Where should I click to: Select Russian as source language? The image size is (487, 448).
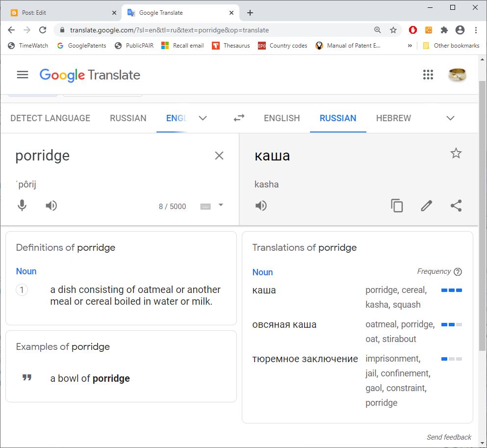(128, 118)
